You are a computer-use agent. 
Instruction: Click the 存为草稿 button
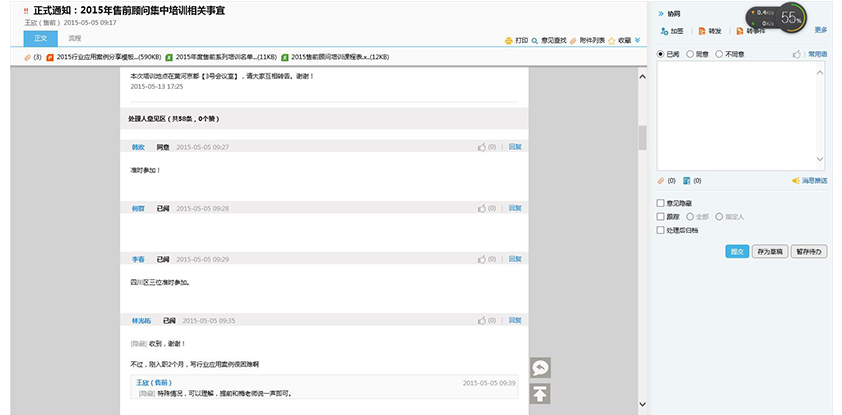click(x=770, y=251)
